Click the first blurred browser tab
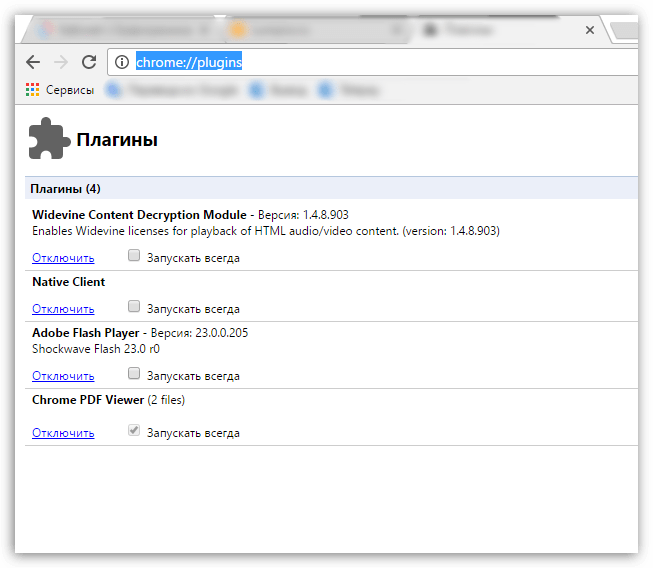The image size is (653, 568). tap(123, 30)
